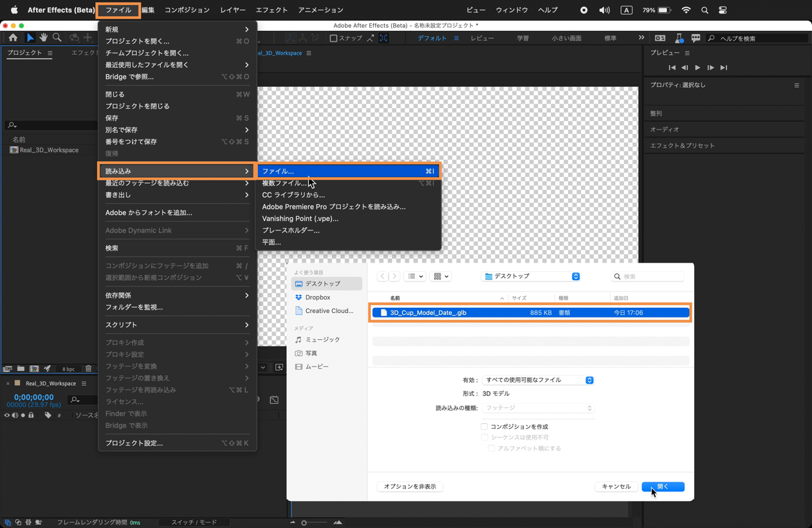Image resolution: width=812 pixels, height=528 pixels.
Task: Click the Home icon in After Effects toolbar
Action: pyautogui.click(x=13, y=38)
